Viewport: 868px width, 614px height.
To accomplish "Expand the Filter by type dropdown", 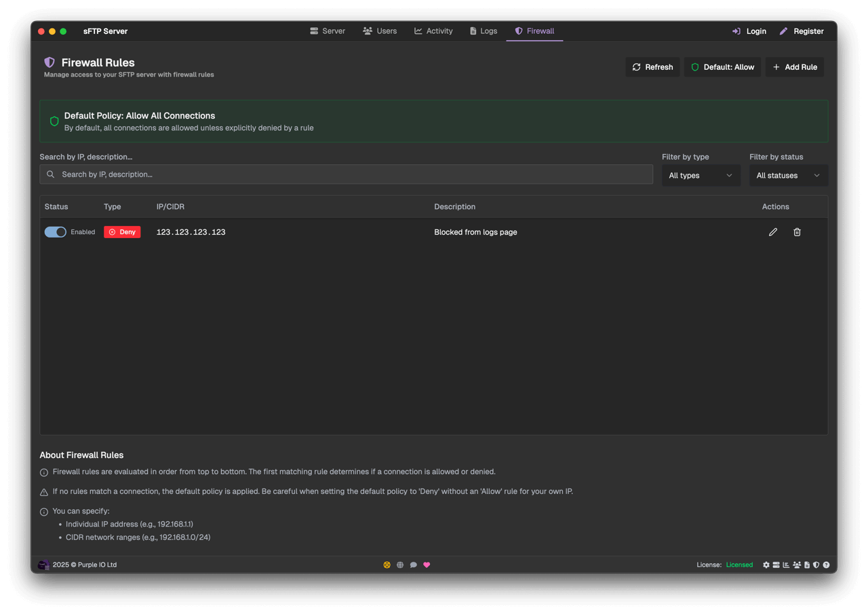I will 700,176.
